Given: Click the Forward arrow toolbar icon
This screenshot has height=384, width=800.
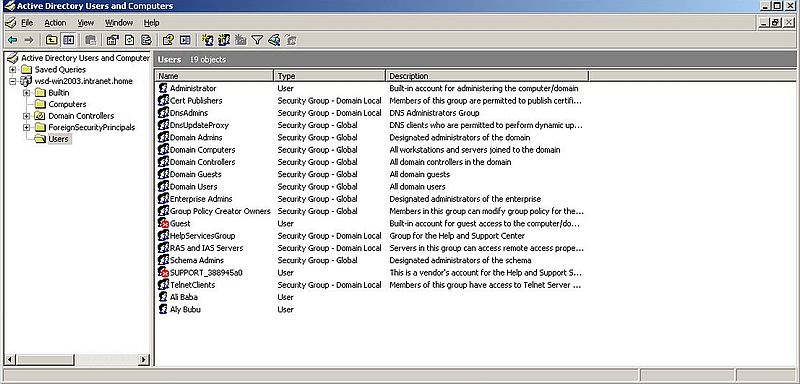Looking at the screenshot, I should pos(29,40).
